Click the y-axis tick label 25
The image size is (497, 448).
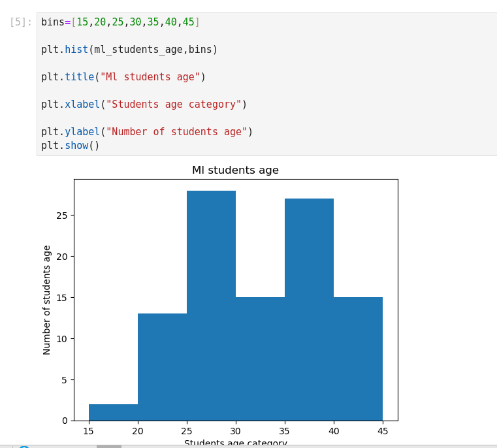pos(62,216)
